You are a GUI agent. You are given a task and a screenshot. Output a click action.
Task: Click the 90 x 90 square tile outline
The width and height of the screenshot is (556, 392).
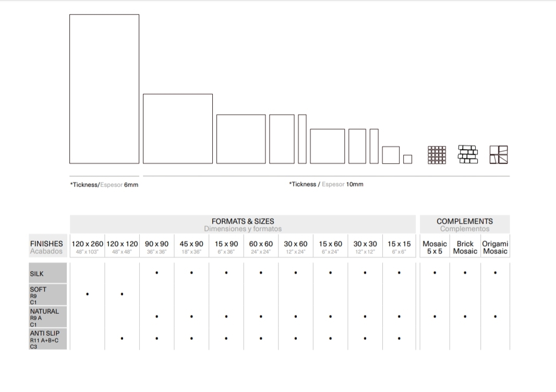coord(241,139)
